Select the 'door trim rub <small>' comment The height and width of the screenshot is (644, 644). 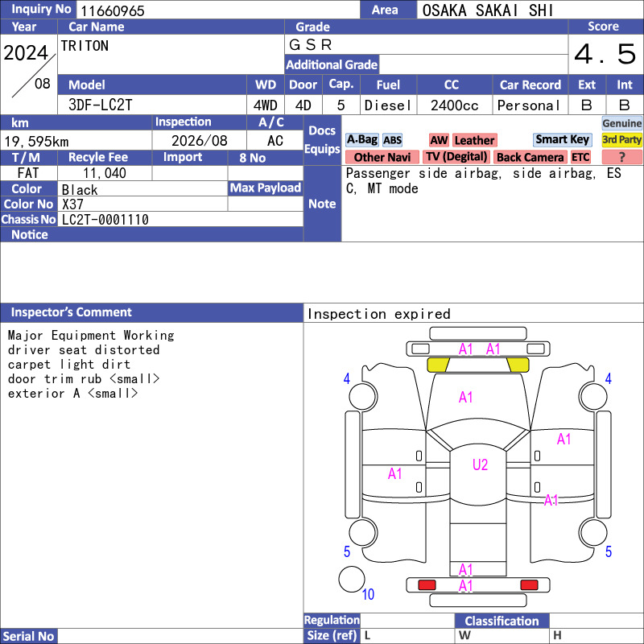click(x=84, y=378)
